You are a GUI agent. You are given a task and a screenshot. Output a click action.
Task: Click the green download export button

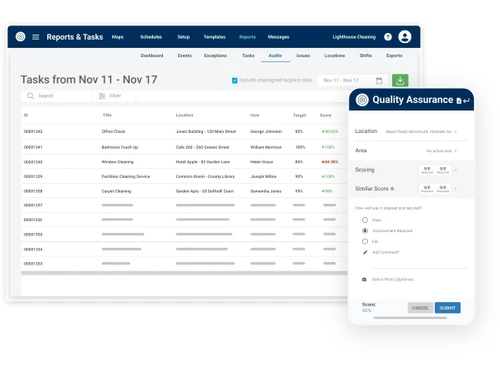tap(400, 80)
